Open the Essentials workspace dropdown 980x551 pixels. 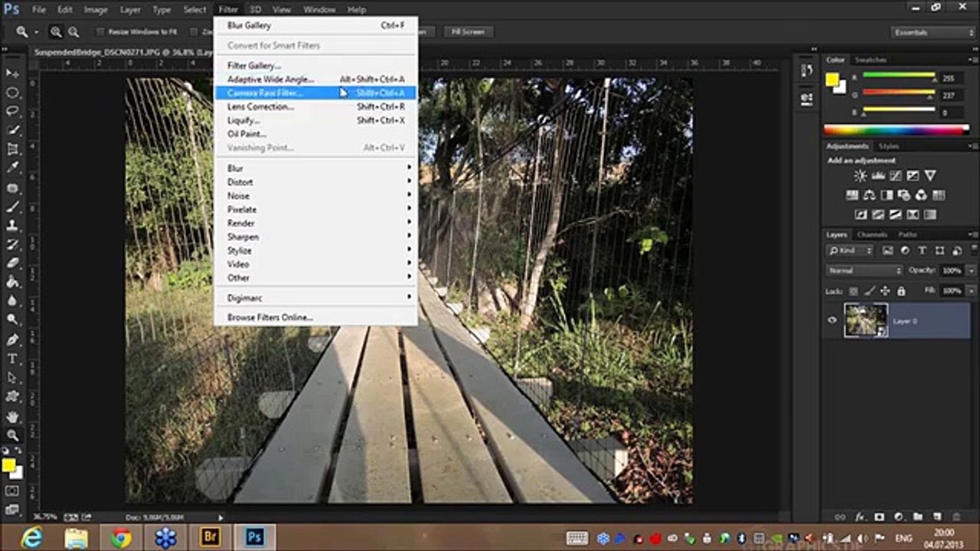point(934,32)
